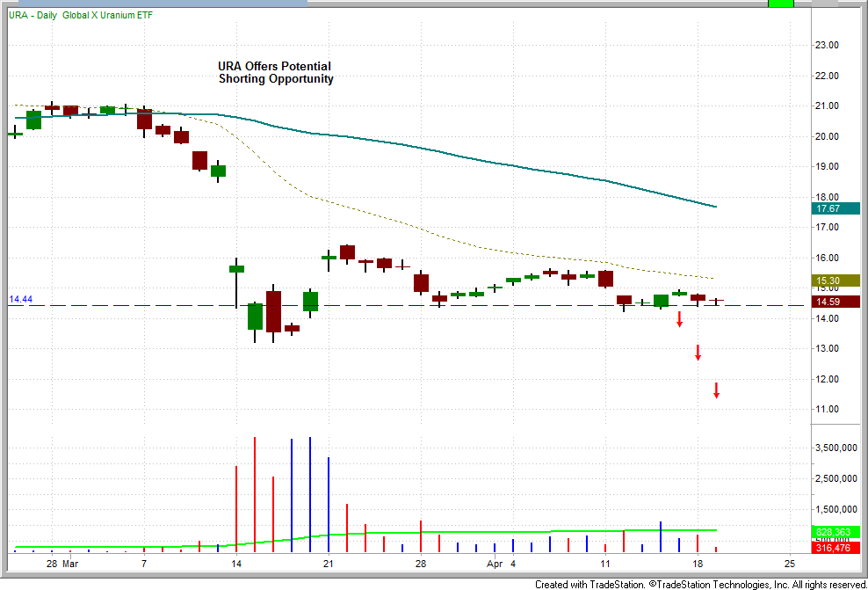
Task: Click the '4' date label after Apr
Action: point(513,564)
